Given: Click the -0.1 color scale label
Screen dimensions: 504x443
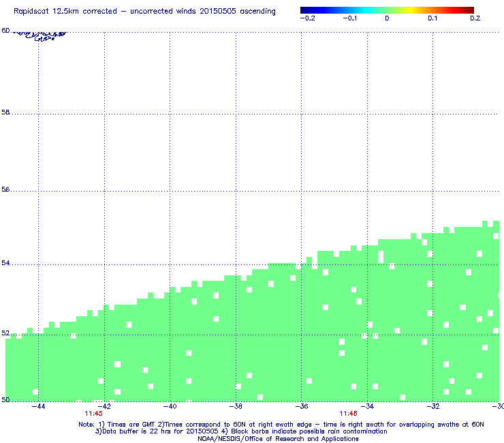Looking at the screenshot, I should click(349, 18).
